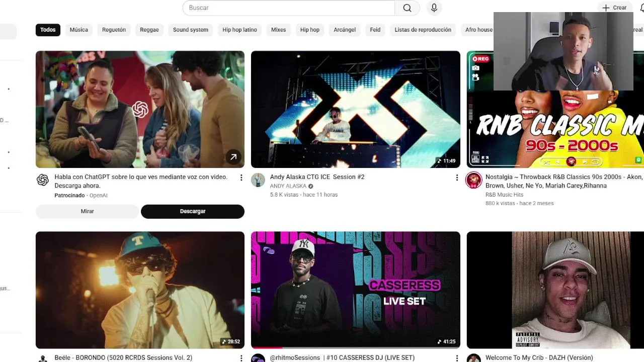Focus the Buscar search field
644x362 pixels.
(x=289, y=8)
